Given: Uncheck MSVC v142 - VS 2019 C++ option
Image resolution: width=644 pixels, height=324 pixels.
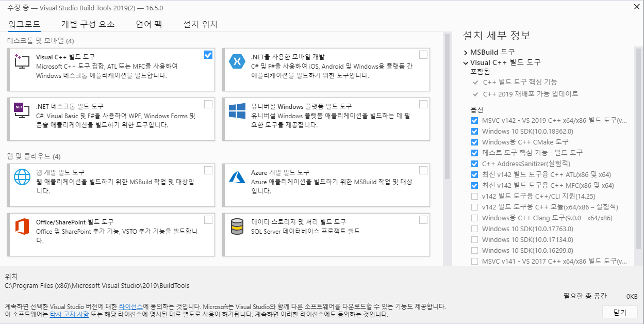Looking at the screenshot, I should pyautogui.click(x=474, y=120).
